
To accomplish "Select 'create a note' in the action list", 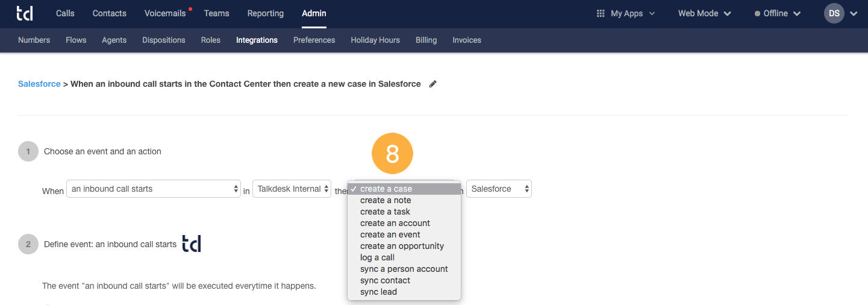I will pyautogui.click(x=404, y=200).
